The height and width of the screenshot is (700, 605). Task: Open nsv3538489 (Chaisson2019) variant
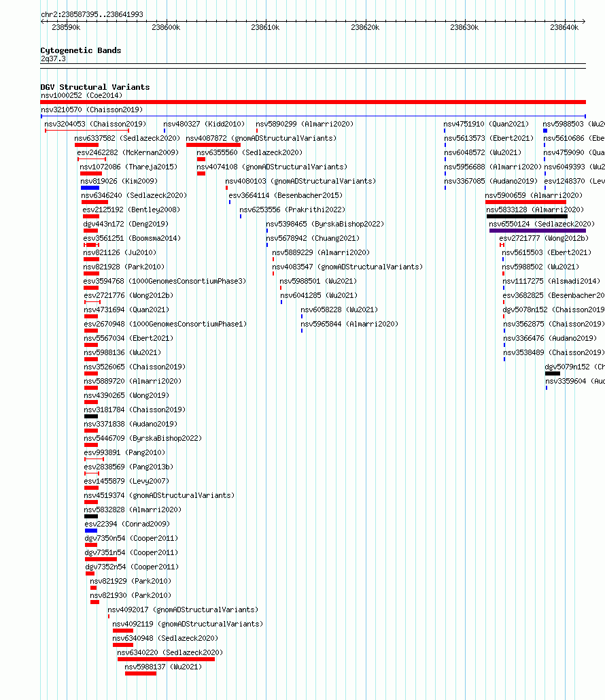pos(554,352)
